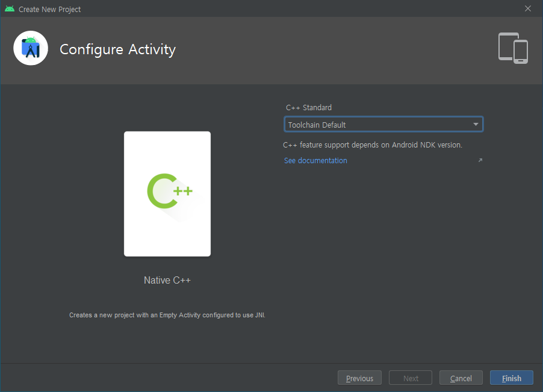The image size is (543, 392).
Task: Open the See documentation link
Action: [315, 160]
